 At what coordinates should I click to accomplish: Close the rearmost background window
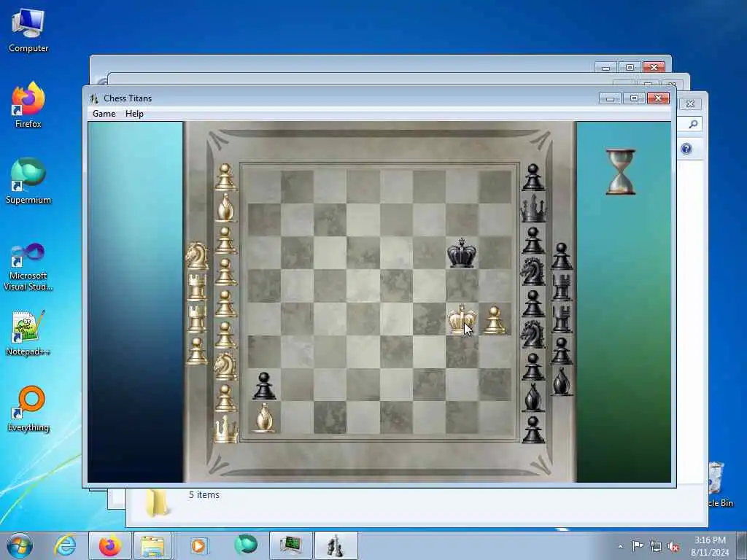(x=654, y=67)
